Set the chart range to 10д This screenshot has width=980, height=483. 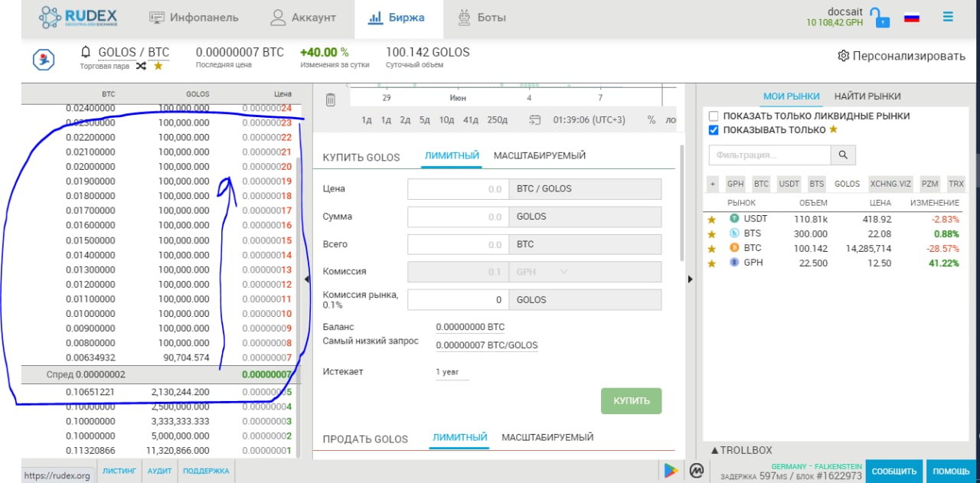tap(447, 120)
